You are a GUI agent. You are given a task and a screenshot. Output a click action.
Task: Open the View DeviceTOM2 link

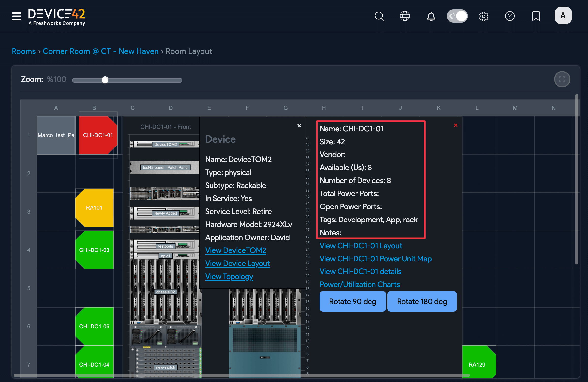click(x=235, y=250)
